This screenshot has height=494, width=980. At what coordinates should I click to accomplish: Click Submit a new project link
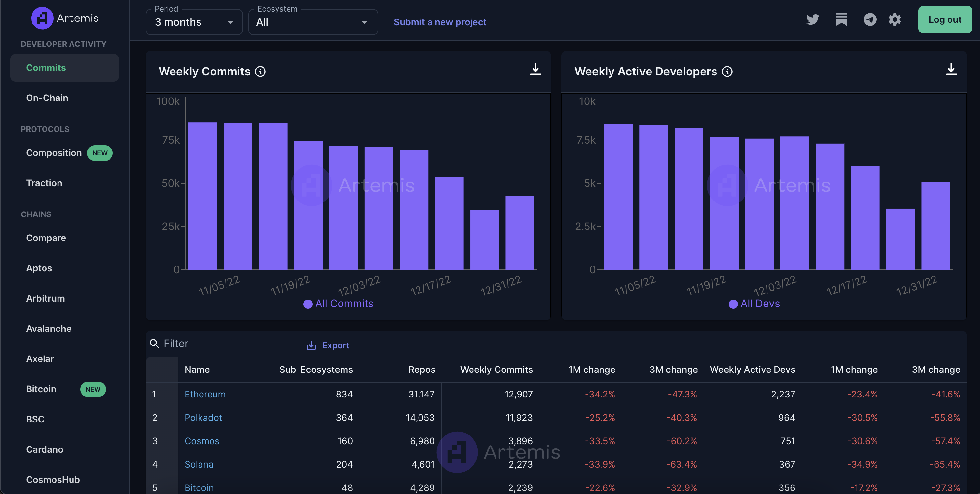tap(440, 22)
